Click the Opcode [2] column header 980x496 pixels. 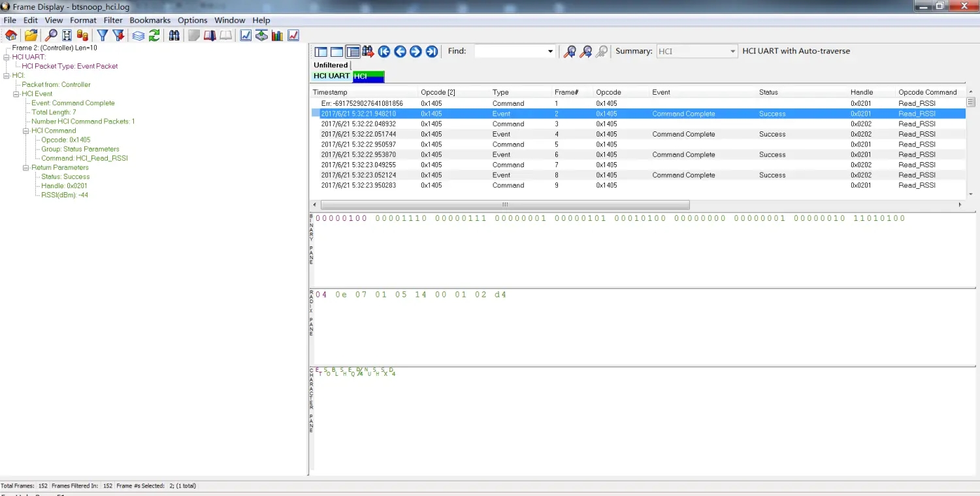click(x=453, y=92)
